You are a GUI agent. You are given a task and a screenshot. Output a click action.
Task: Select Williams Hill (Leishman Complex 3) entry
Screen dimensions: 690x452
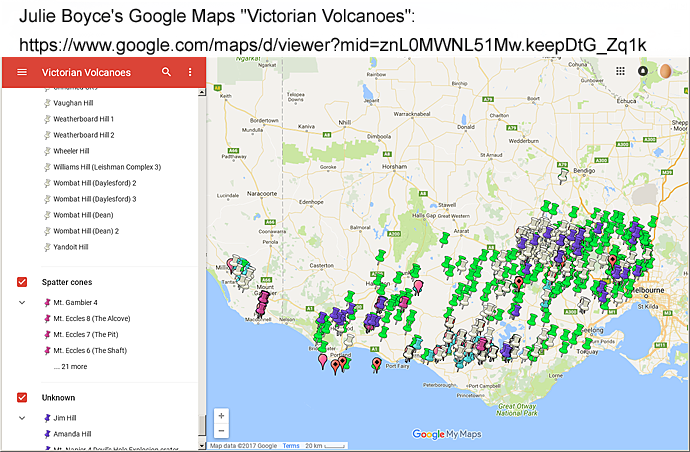coord(107,167)
